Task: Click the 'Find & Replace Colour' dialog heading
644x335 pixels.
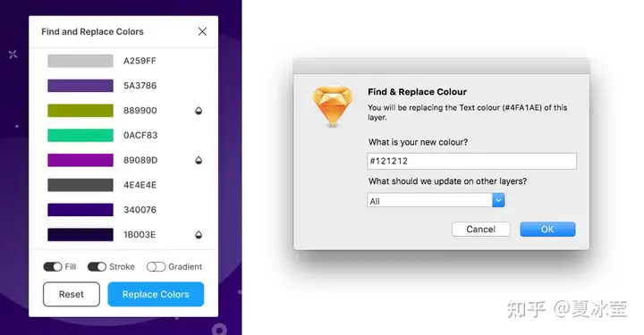Action: point(418,92)
